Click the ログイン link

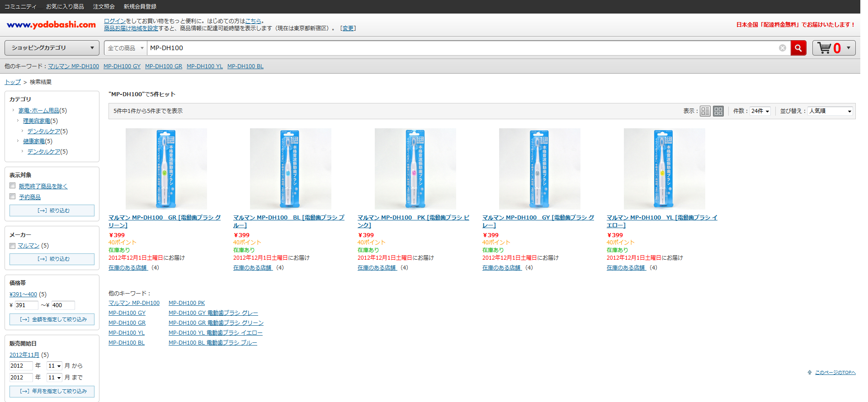point(115,21)
